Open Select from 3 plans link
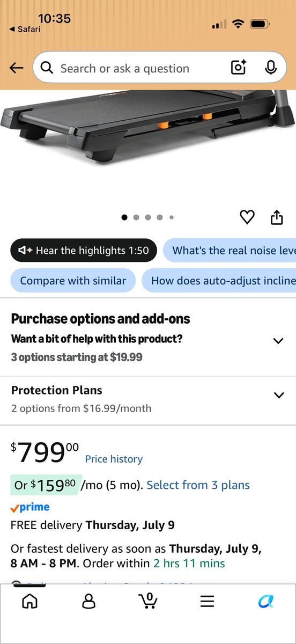The image size is (296, 644). pos(198,485)
